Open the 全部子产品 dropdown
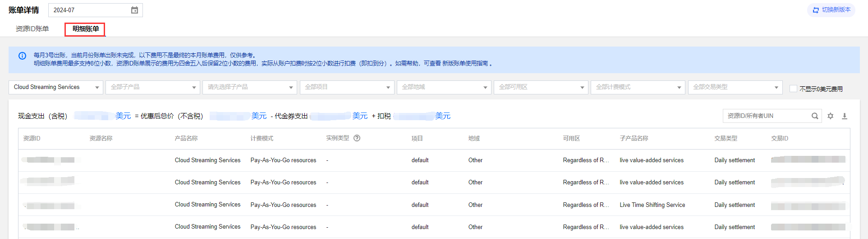This screenshot has width=868, height=239. [153, 87]
